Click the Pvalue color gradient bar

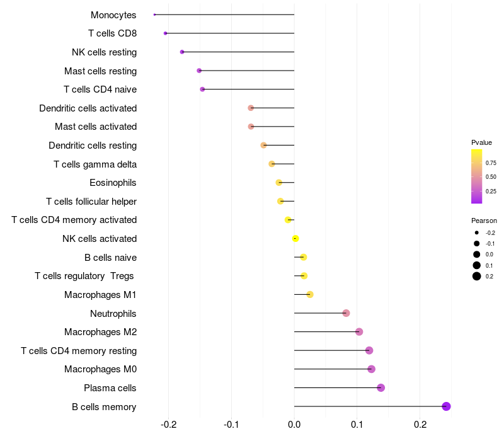[x=477, y=176]
